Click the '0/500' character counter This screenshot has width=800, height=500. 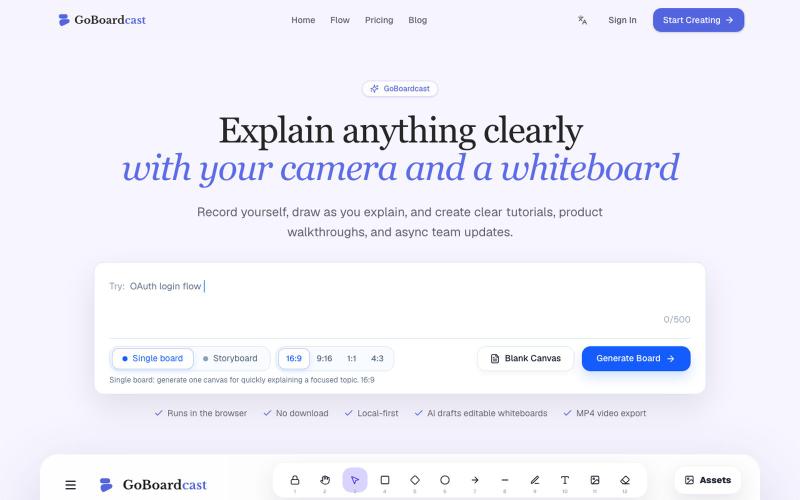(677, 320)
